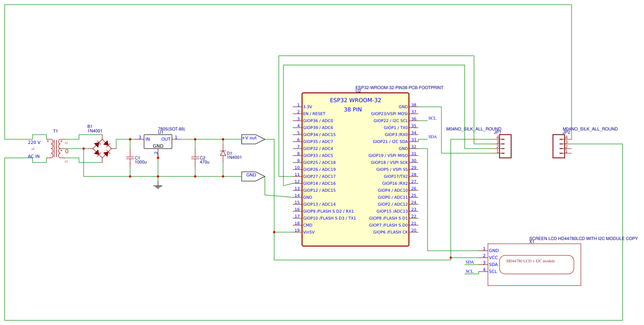The image size is (644, 325).
Task: Click the AC IN label
Action: pos(34,156)
